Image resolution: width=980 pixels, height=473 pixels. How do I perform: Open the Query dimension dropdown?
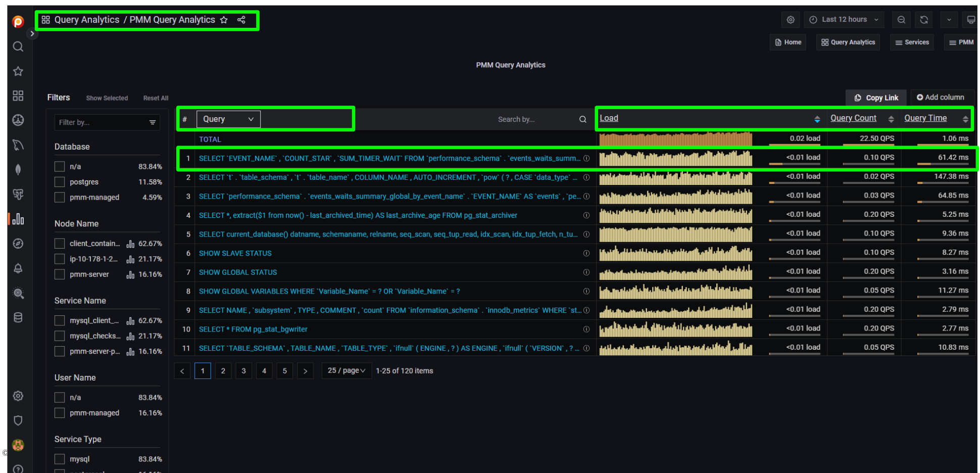(228, 119)
